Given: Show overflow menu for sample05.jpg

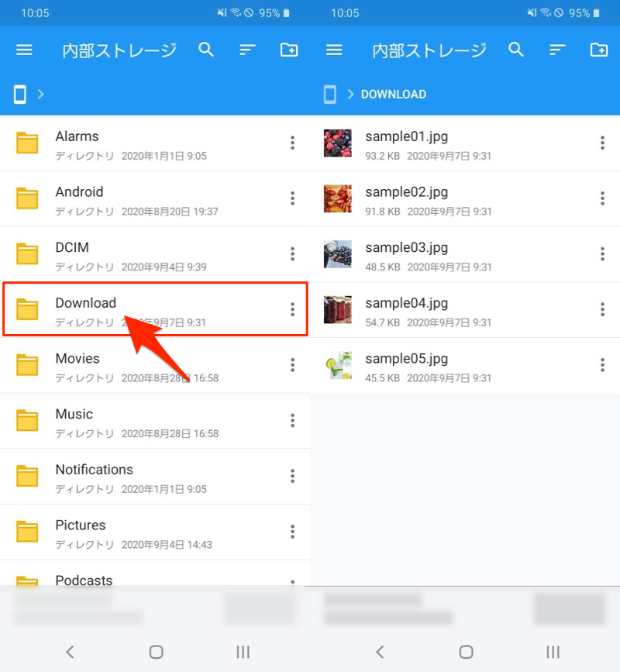Looking at the screenshot, I should click(x=602, y=365).
